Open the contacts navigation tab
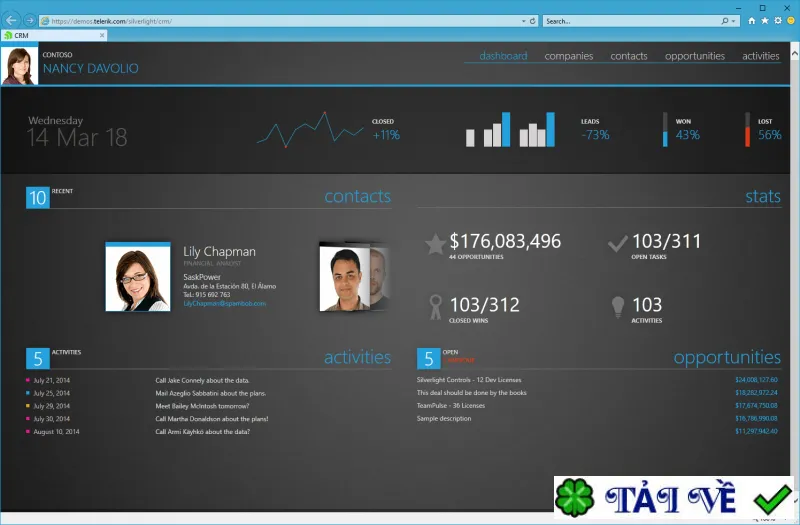The image size is (800, 525). click(x=629, y=56)
